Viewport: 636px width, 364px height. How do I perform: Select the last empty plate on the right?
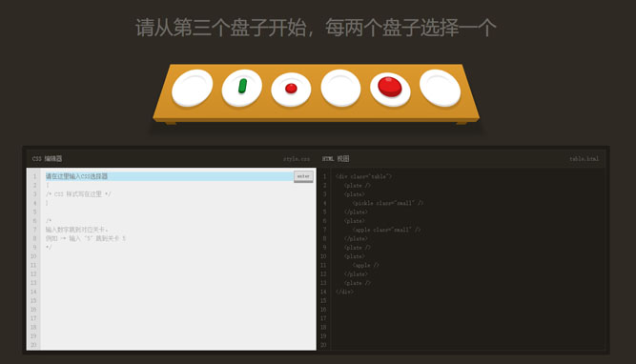point(441,88)
